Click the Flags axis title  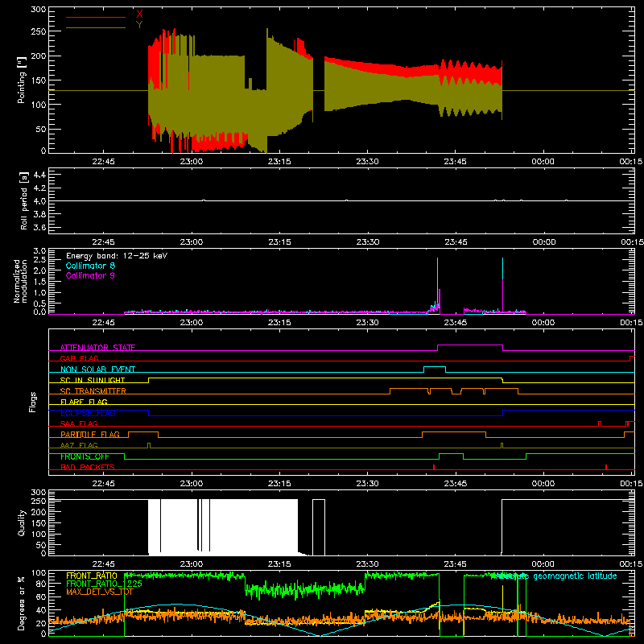[33, 402]
